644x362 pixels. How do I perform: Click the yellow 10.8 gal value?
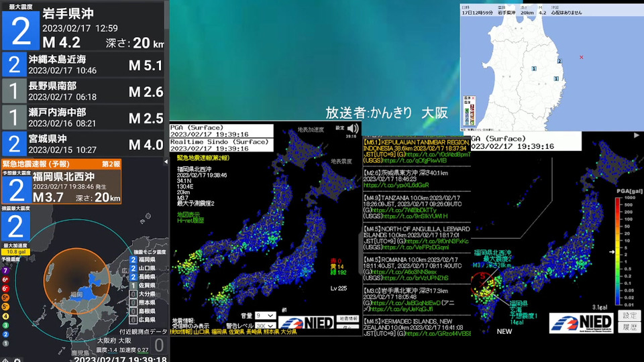tap(15, 252)
